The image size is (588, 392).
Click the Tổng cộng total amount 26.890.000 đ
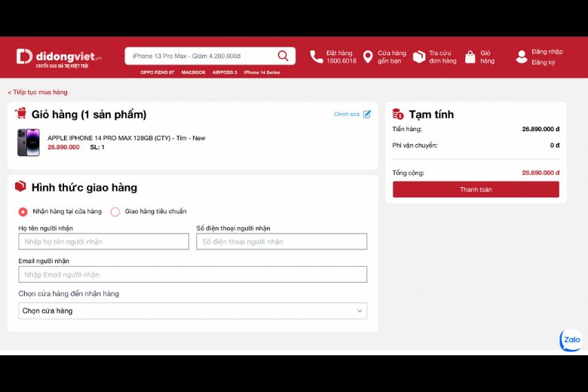541,173
